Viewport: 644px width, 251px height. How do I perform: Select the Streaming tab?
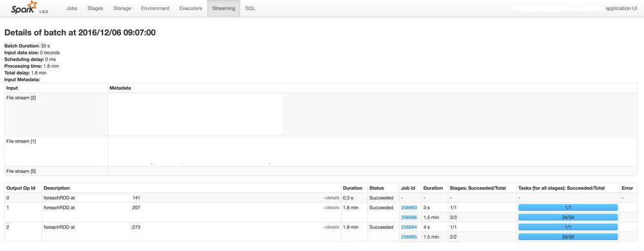click(x=224, y=8)
